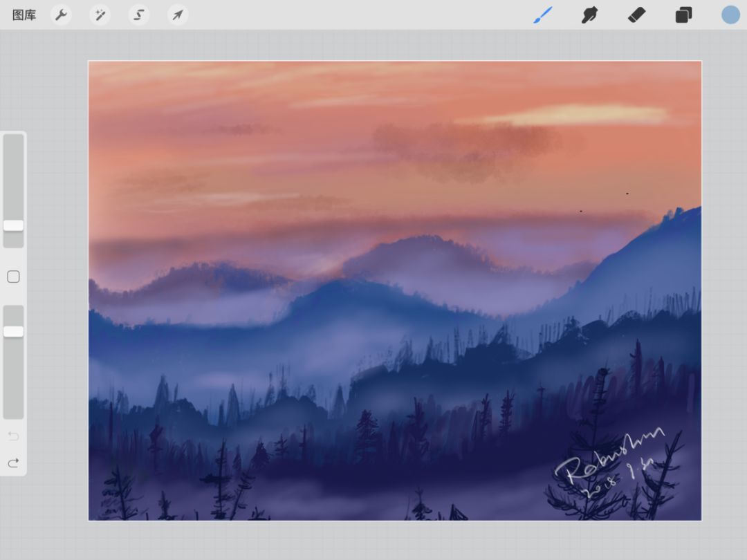Select the Smudge finger tool
This screenshot has height=560, width=747.
(x=589, y=15)
